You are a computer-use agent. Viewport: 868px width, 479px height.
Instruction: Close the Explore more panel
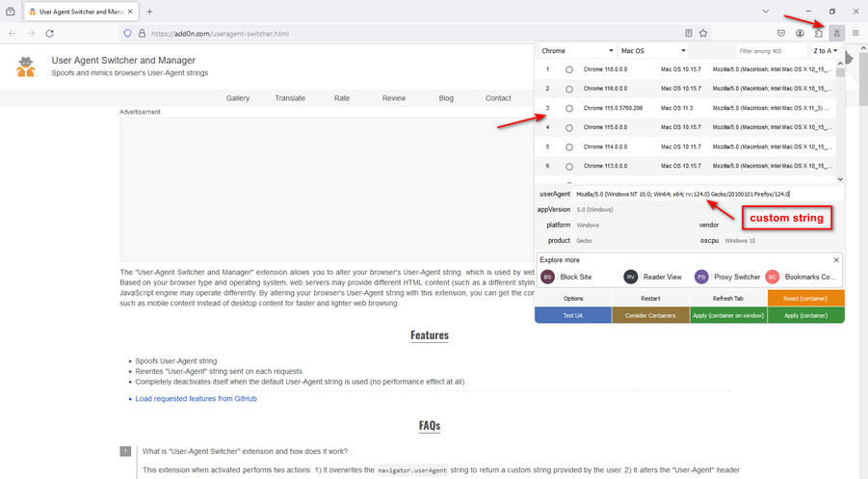point(836,259)
